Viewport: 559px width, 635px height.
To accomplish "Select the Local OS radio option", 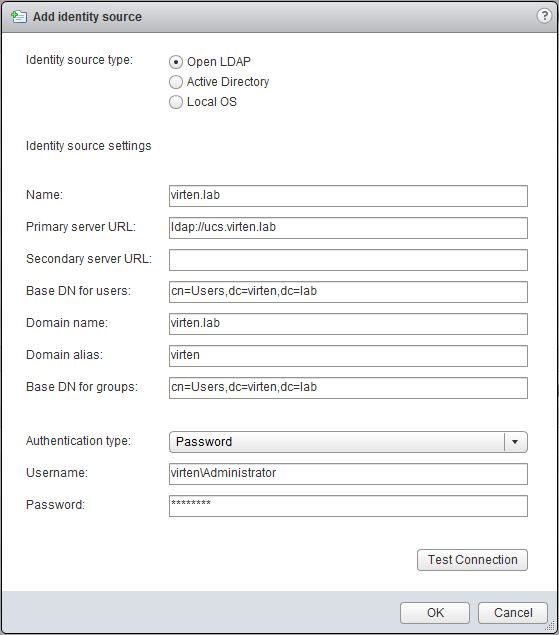I will coord(176,102).
